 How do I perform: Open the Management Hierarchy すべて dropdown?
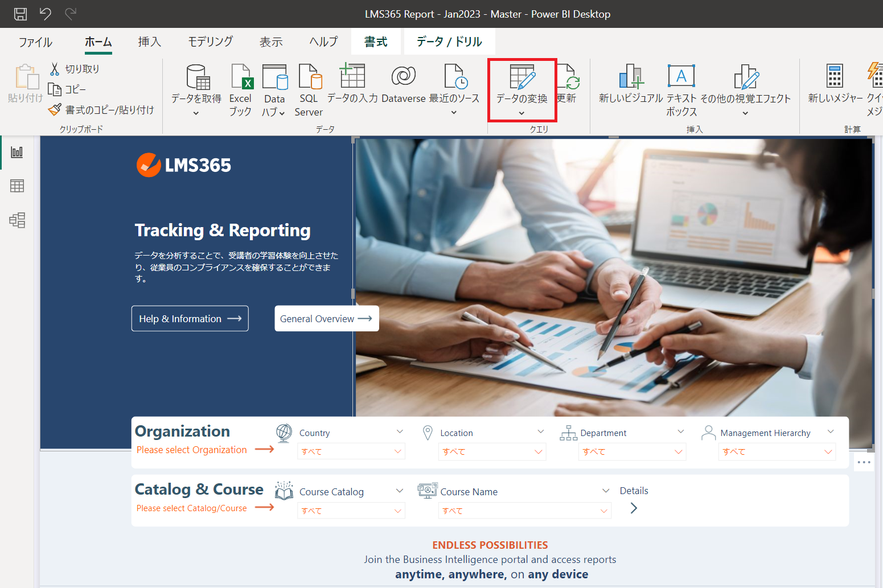[x=777, y=451]
